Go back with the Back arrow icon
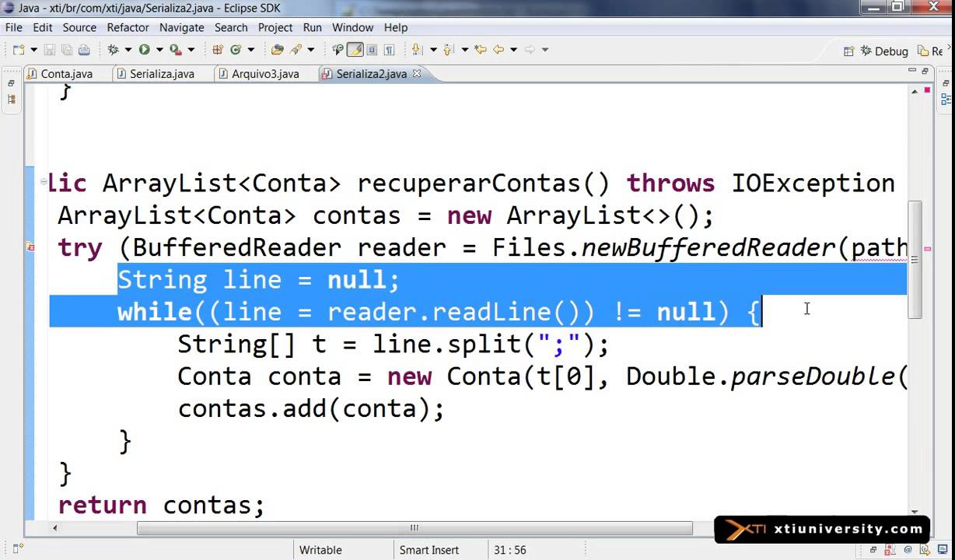Screen dimensions: 955x560 pyautogui.click(x=498, y=50)
